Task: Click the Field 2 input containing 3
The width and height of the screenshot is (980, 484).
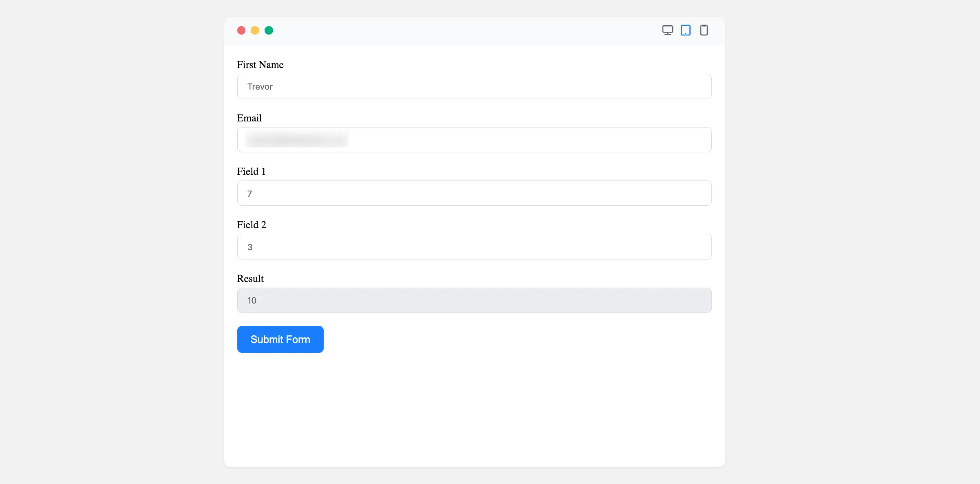Action: click(x=474, y=246)
